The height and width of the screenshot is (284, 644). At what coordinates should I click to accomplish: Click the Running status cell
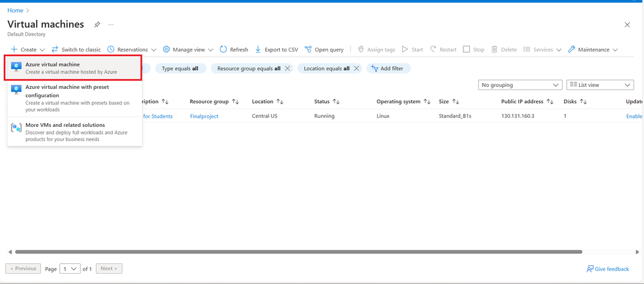(324, 116)
